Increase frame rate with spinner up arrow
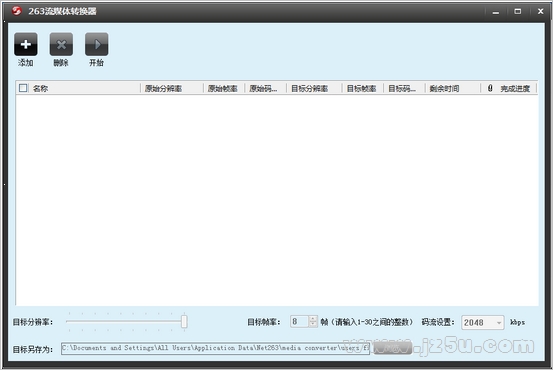This screenshot has height=370, width=553. coord(313,319)
